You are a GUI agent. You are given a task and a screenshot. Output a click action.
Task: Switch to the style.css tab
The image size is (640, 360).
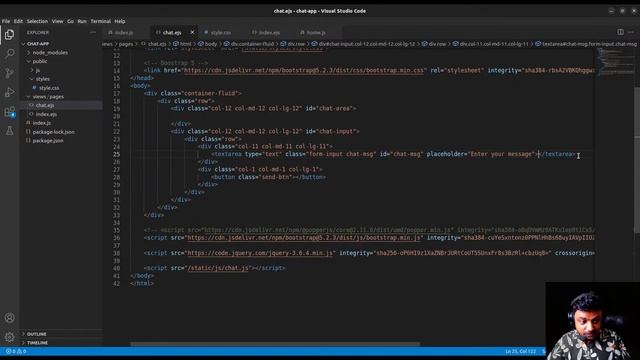click(221, 33)
